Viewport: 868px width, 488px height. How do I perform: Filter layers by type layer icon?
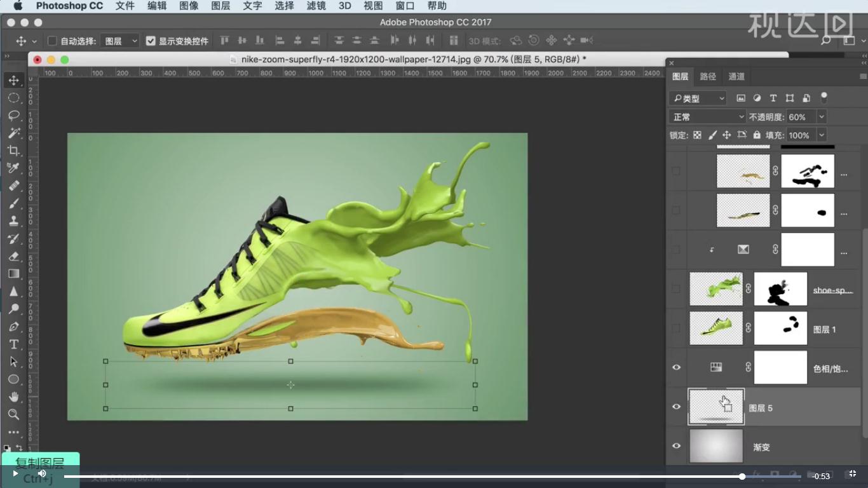[773, 98]
